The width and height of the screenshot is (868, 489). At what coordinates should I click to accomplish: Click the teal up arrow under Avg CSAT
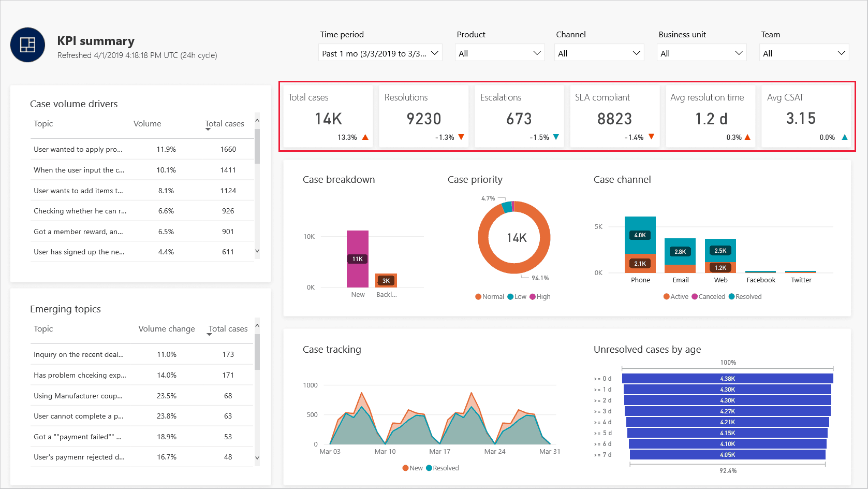(x=845, y=137)
